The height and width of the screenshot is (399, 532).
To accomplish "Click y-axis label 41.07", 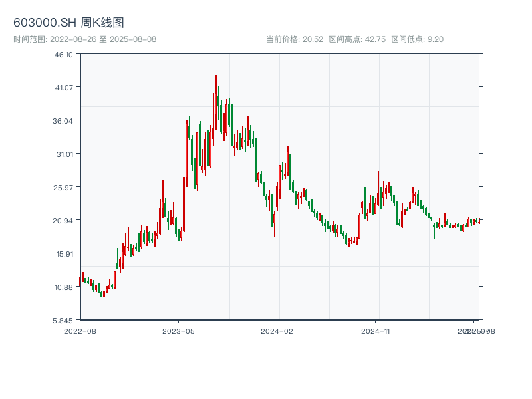I will click(64, 88).
